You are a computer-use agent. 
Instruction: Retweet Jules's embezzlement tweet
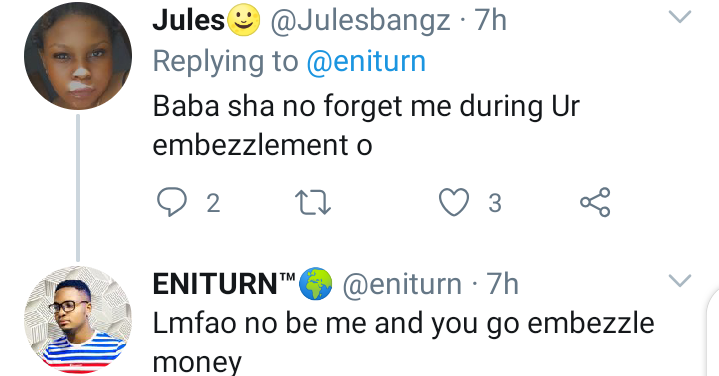[313, 203]
